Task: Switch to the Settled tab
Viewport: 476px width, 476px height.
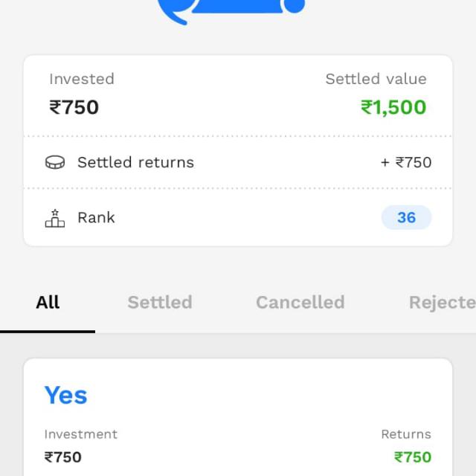Action: 160,303
